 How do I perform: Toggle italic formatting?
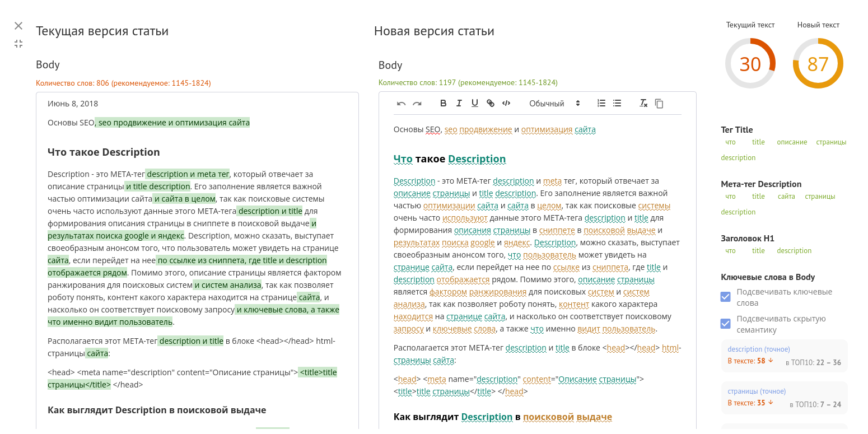[459, 103]
